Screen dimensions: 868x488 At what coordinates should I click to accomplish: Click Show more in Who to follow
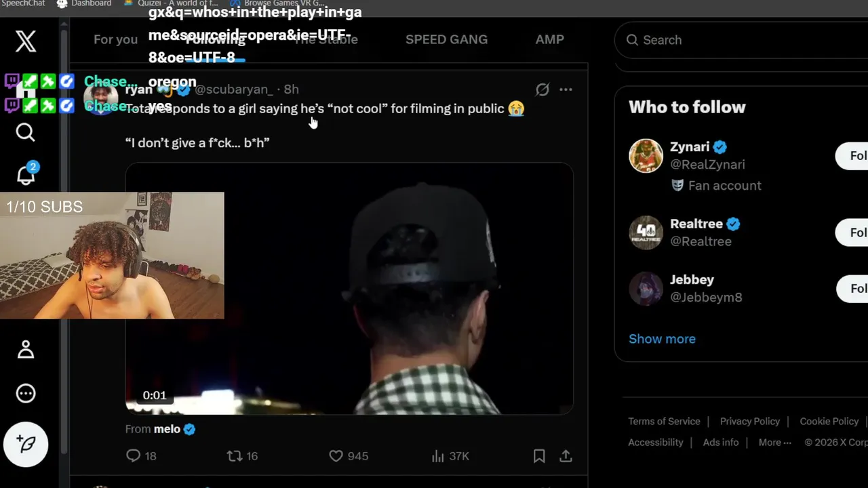coord(662,339)
